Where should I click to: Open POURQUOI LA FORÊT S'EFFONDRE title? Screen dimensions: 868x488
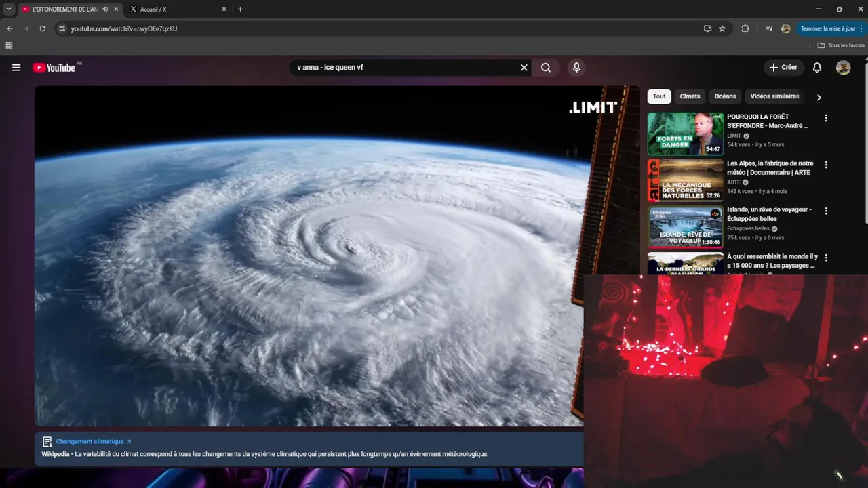[768, 121]
